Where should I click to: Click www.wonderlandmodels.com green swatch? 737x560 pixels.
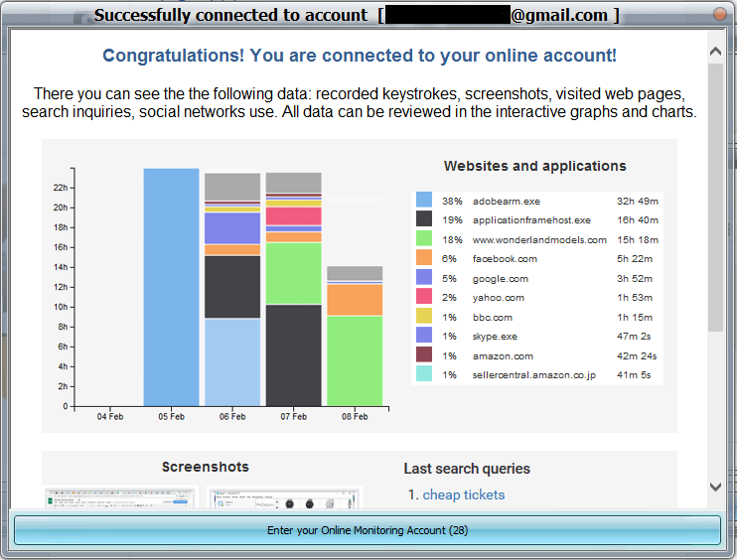click(424, 238)
